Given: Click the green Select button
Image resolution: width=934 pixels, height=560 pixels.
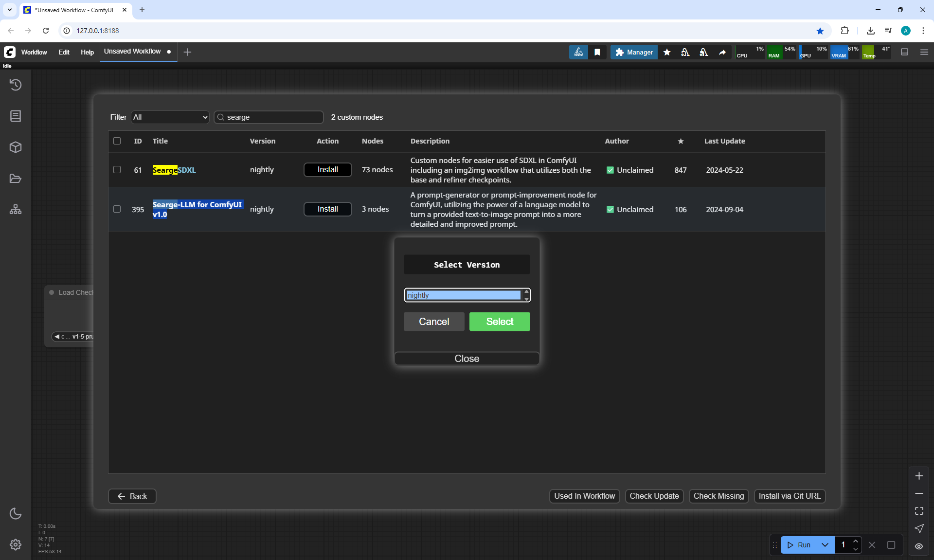Looking at the screenshot, I should tap(500, 322).
